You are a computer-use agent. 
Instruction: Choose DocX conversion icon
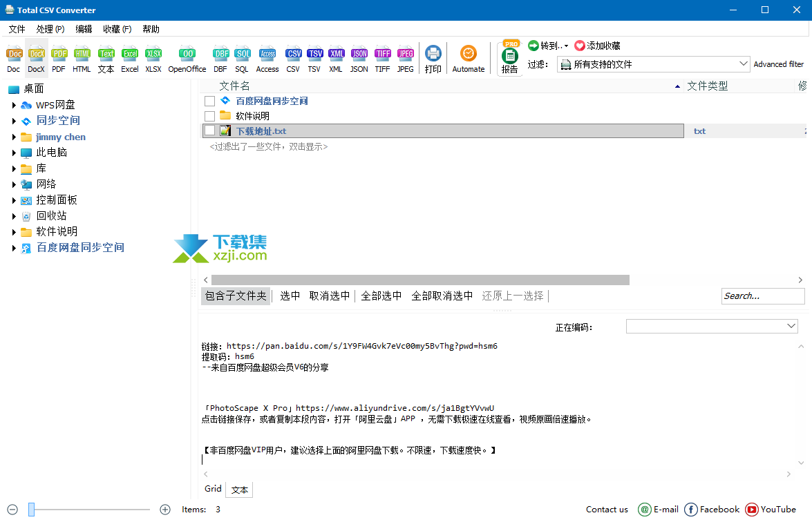[36, 59]
